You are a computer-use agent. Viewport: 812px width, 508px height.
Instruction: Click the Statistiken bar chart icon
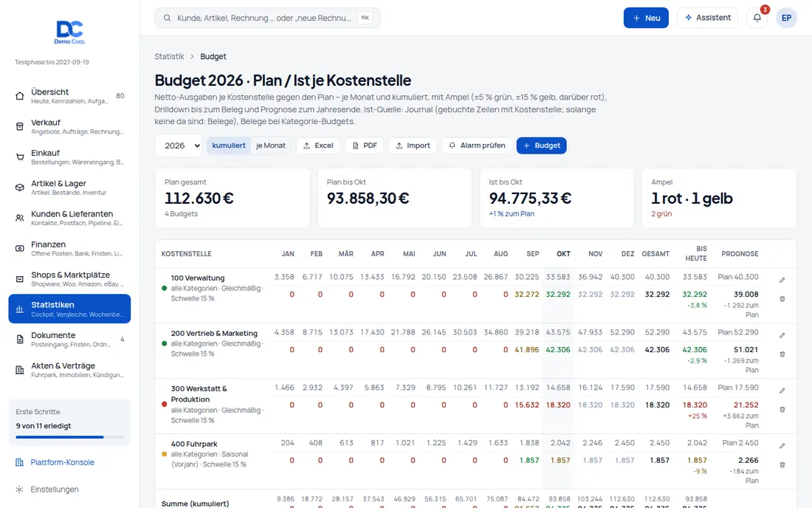(x=20, y=309)
